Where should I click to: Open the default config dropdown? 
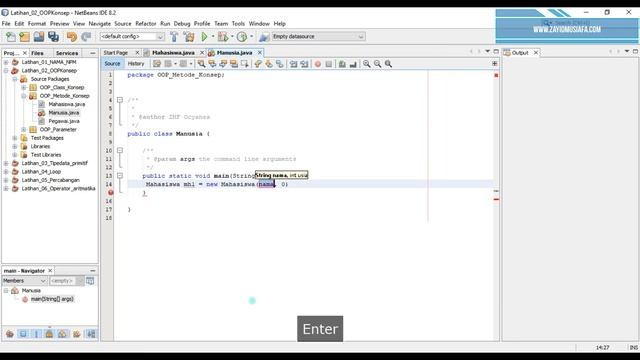coord(132,37)
